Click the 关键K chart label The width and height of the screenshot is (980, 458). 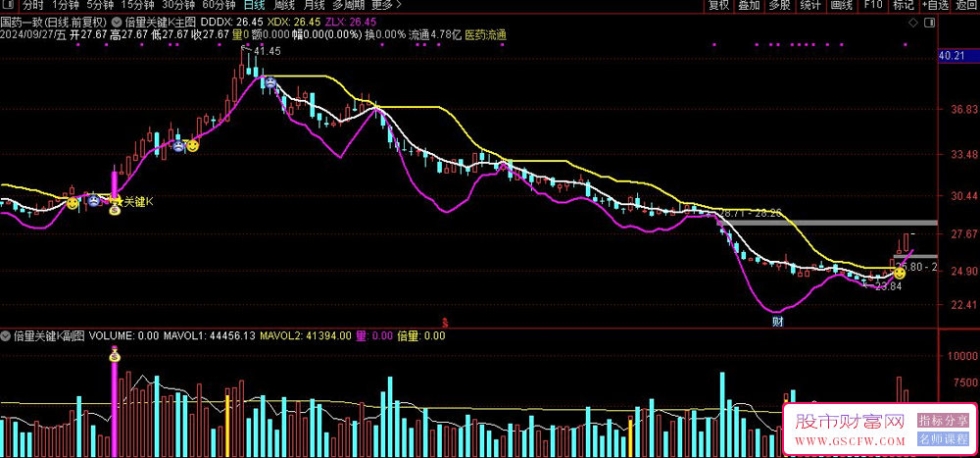point(139,201)
